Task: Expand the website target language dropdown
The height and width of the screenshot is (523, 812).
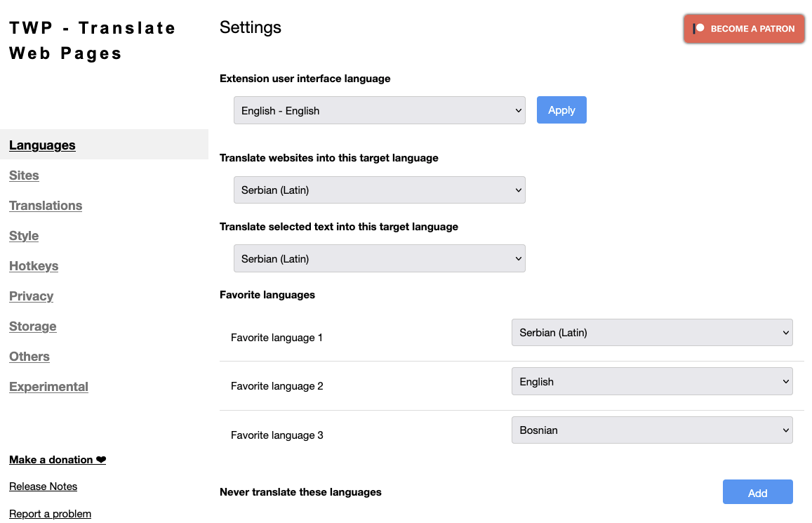Action: point(379,190)
